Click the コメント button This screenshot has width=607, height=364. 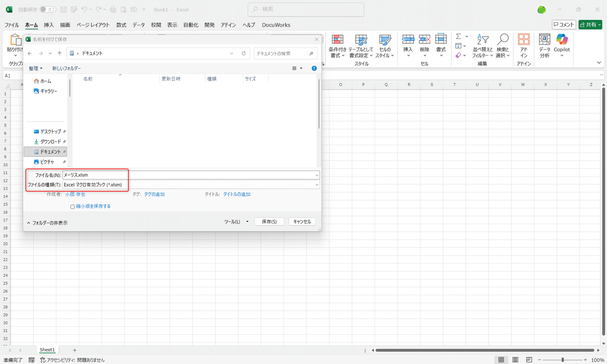pos(563,25)
